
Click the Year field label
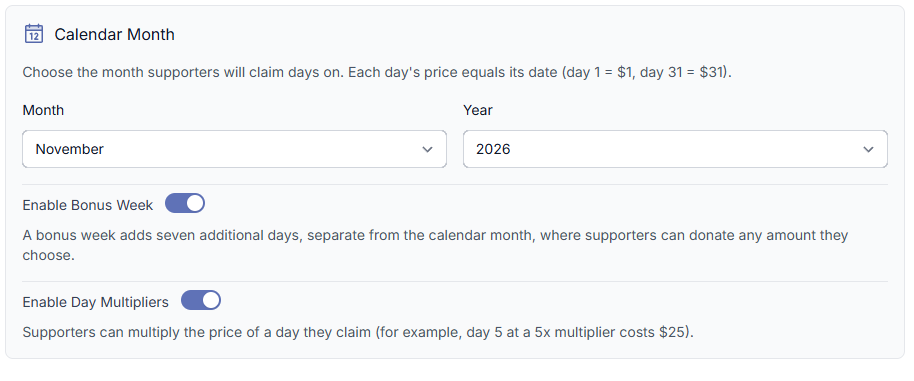[478, 110]
